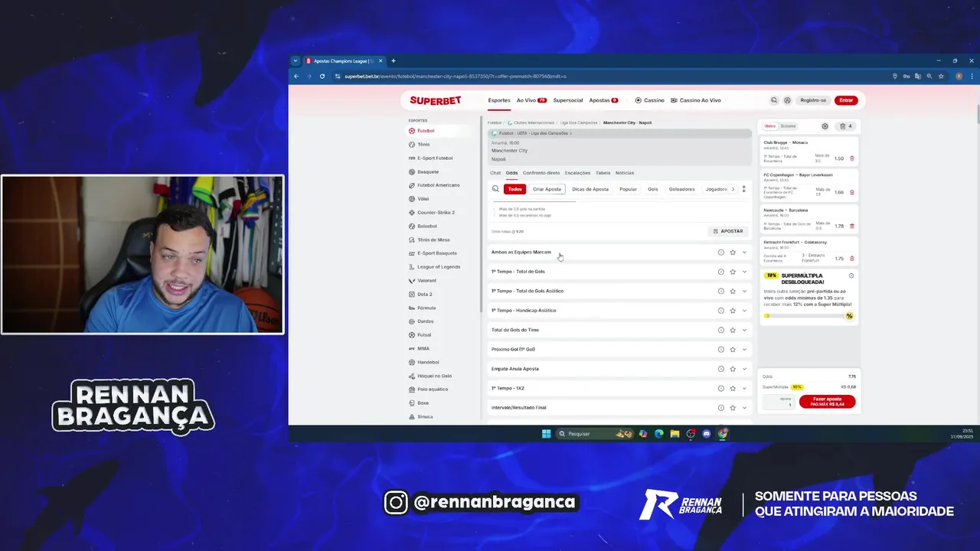Click the Superbet logo
The image size is (980, 551).
(435, 100)
